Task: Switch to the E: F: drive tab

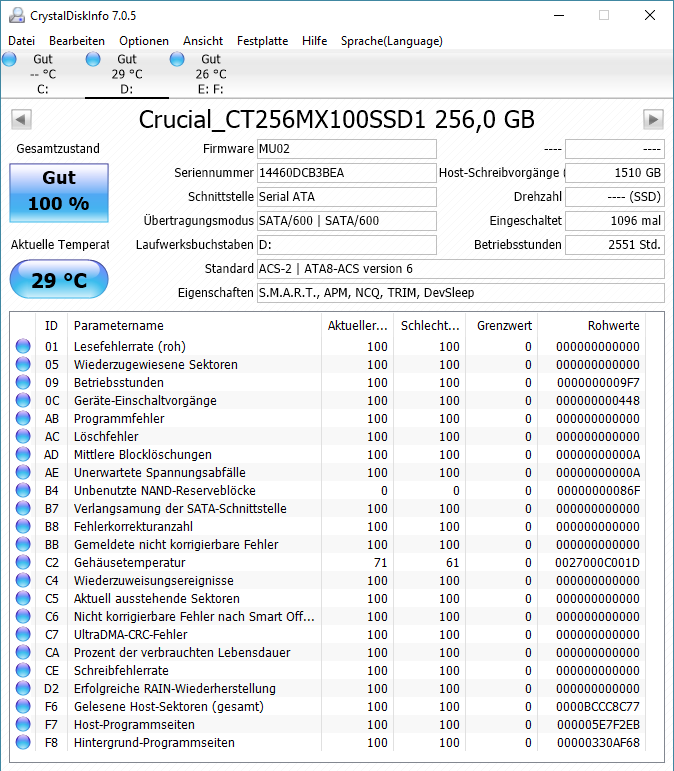Action: (x=210, y=74)
